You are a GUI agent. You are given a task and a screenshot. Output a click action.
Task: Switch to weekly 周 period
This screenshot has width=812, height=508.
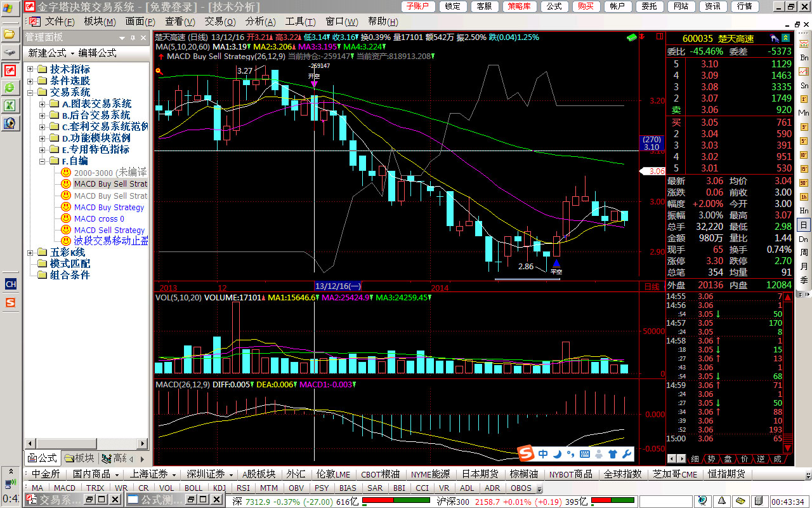tap(804, 253)
